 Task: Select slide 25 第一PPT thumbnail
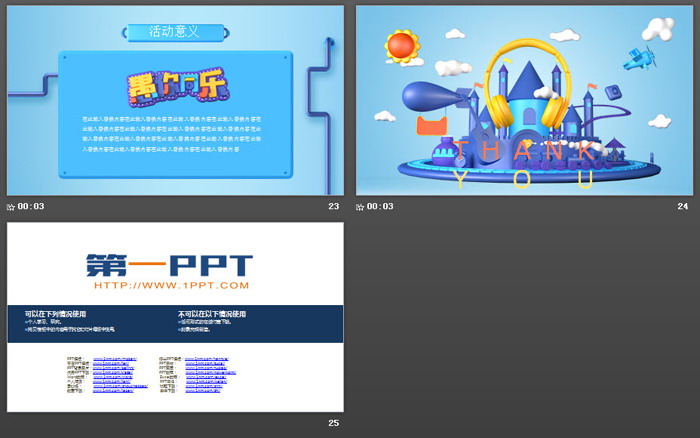tap(175, 317)
